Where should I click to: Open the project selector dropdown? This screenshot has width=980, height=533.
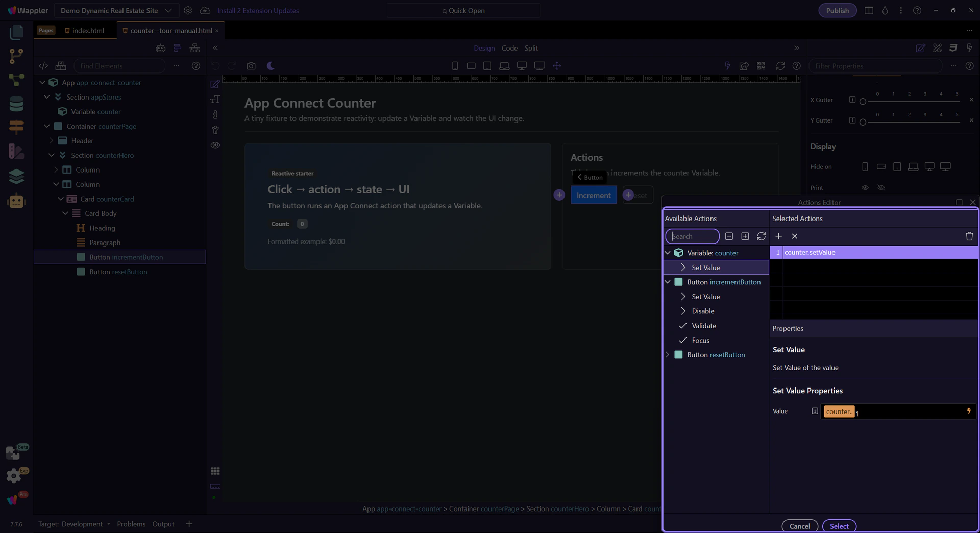click(116, 10)
